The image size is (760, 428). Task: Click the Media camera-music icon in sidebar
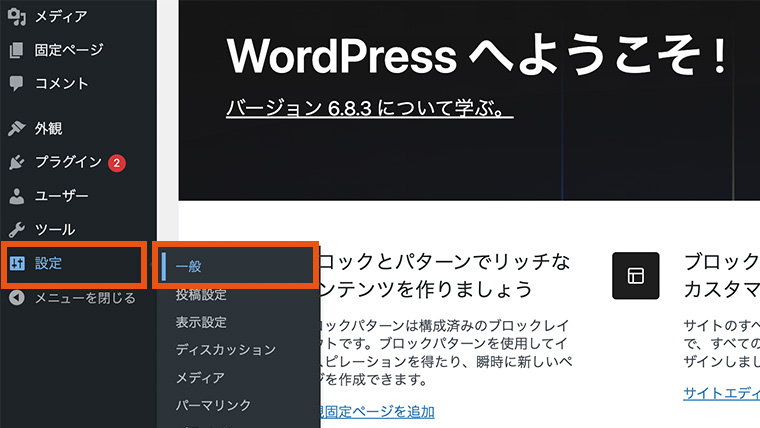[x=16, y=16]
